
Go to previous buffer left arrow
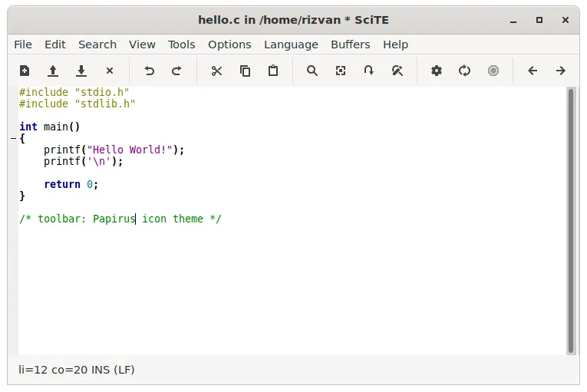[533, 71]
